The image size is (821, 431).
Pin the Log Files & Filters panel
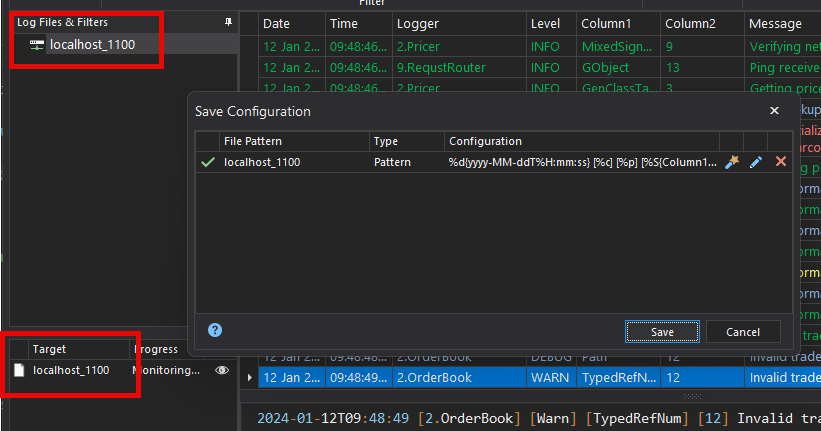tap(228, 22)
